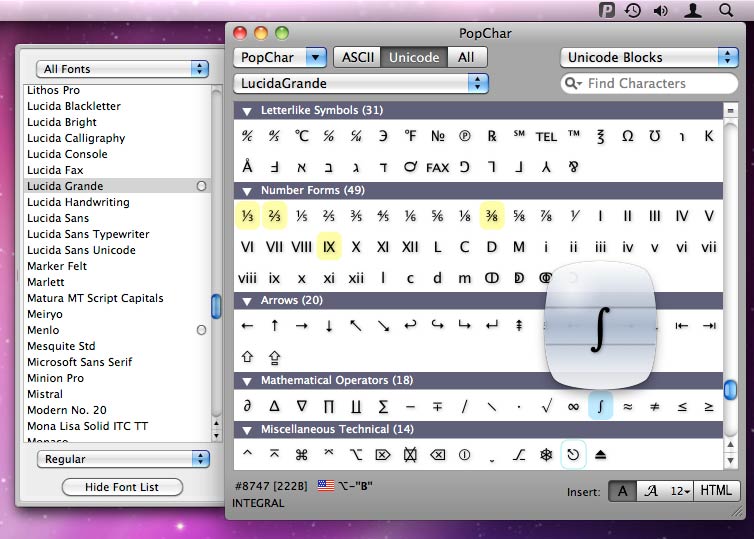Screen dimensions: 754x539
Task: Choose Lucida Console from the list
Action: [117, 154]
